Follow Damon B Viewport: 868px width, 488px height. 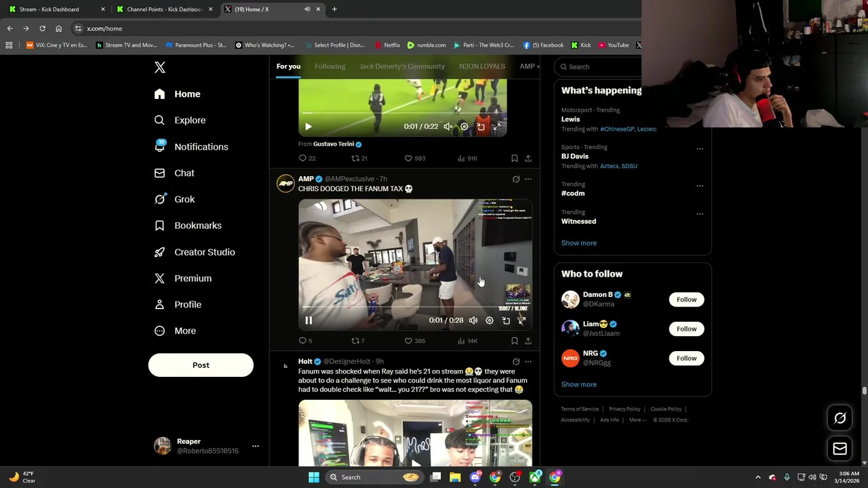tap(686, 300)
